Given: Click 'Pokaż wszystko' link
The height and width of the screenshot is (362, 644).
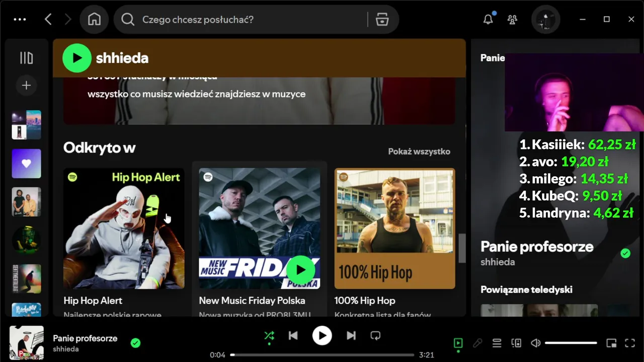Looking at the screenshot, I should pos(419,151).
